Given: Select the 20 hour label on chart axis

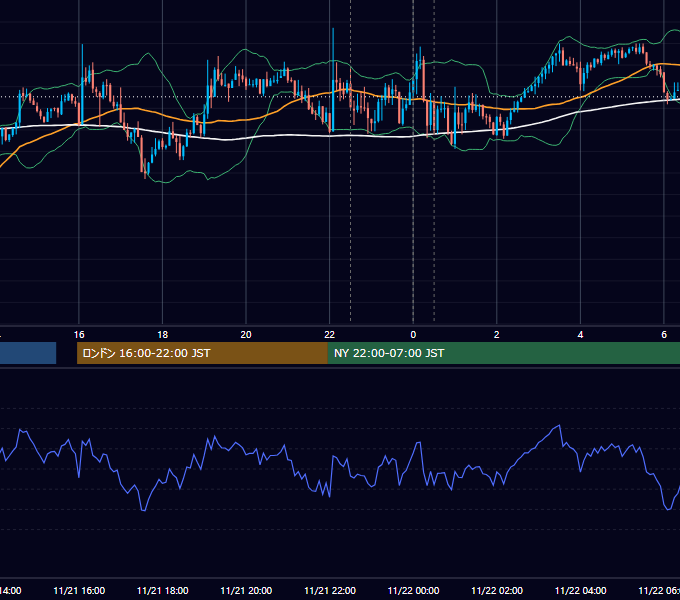Looking at the screenshot, I should point(246,335).
